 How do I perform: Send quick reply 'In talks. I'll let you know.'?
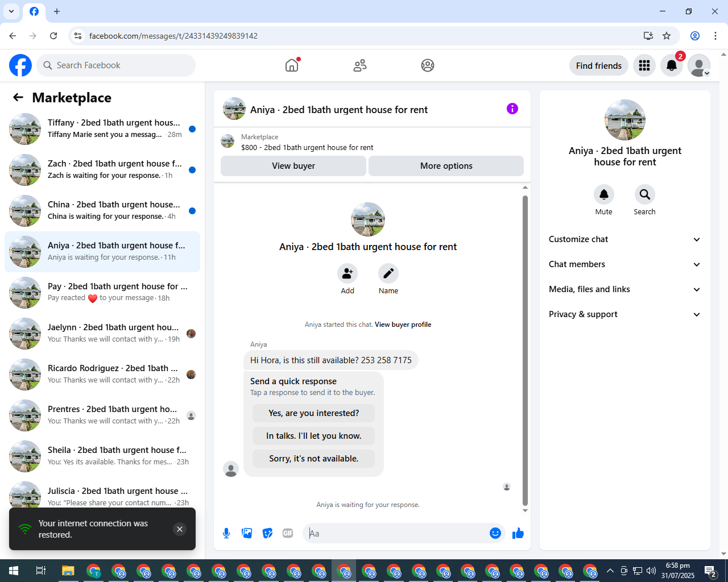point(314,436)
